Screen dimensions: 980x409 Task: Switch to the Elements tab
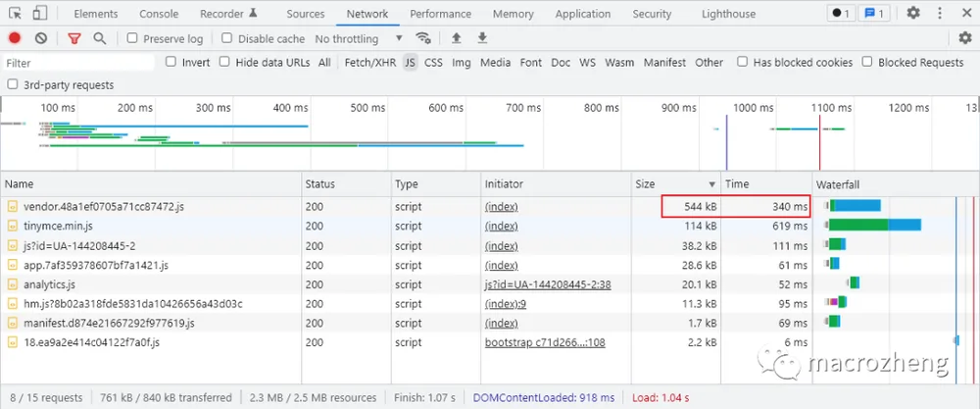pyautogui.click(x=96, y=14)
